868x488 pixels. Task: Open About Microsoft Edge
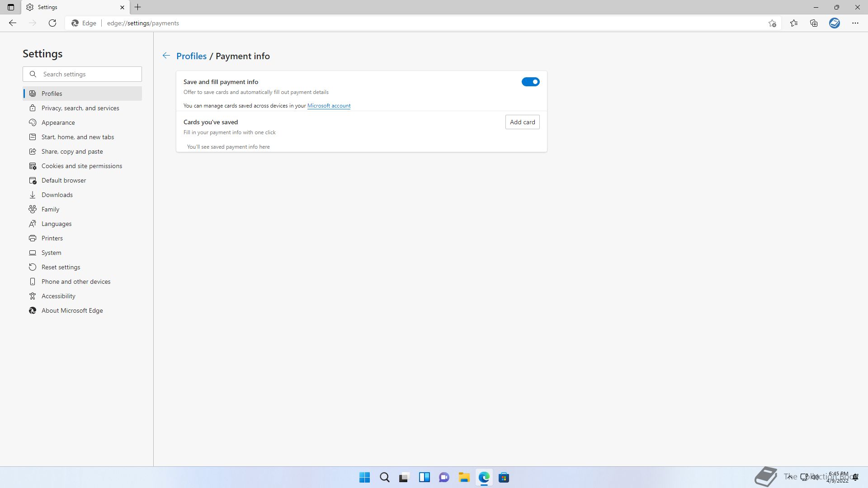click(82, 310)
